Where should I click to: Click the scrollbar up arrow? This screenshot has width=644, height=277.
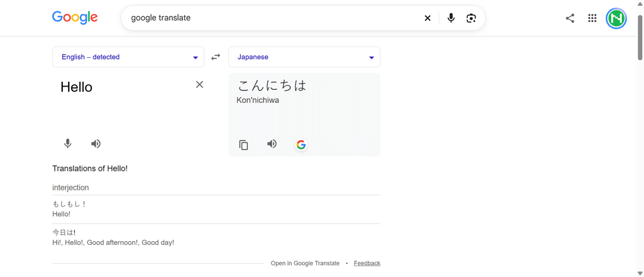[640, 4]
